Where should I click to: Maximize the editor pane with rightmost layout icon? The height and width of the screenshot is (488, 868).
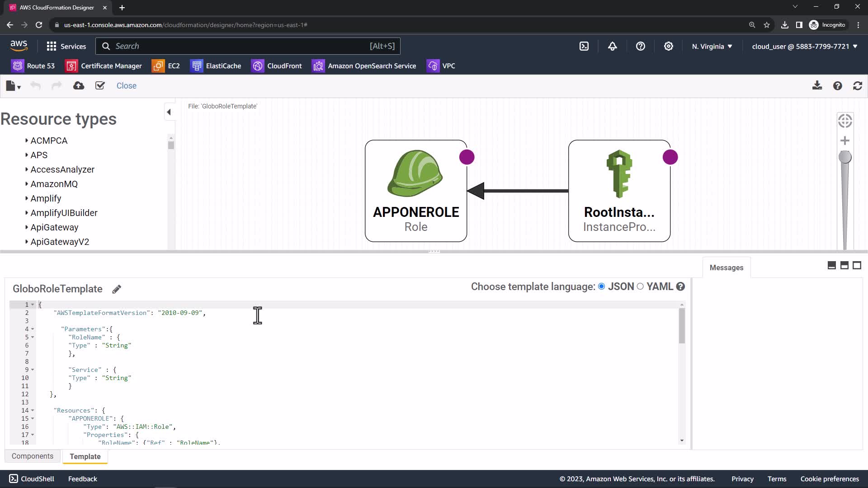(857, 266)
